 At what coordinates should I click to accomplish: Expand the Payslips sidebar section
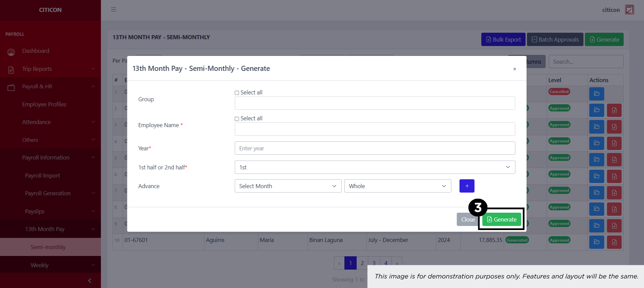coord(35,211)
